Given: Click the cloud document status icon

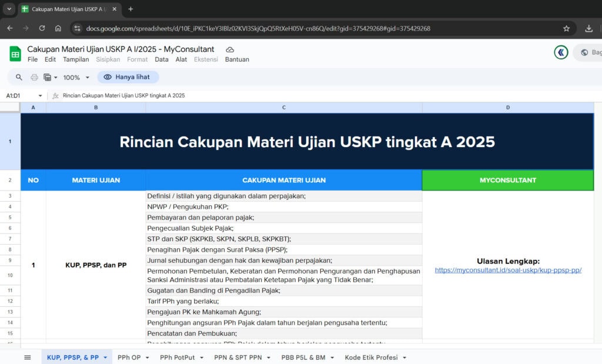Looking at the screenshot, I should click(x=230, y=49).
